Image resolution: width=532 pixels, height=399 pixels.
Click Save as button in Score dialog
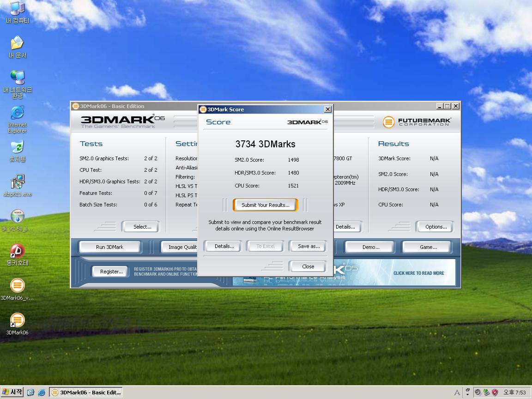point(308,246)
